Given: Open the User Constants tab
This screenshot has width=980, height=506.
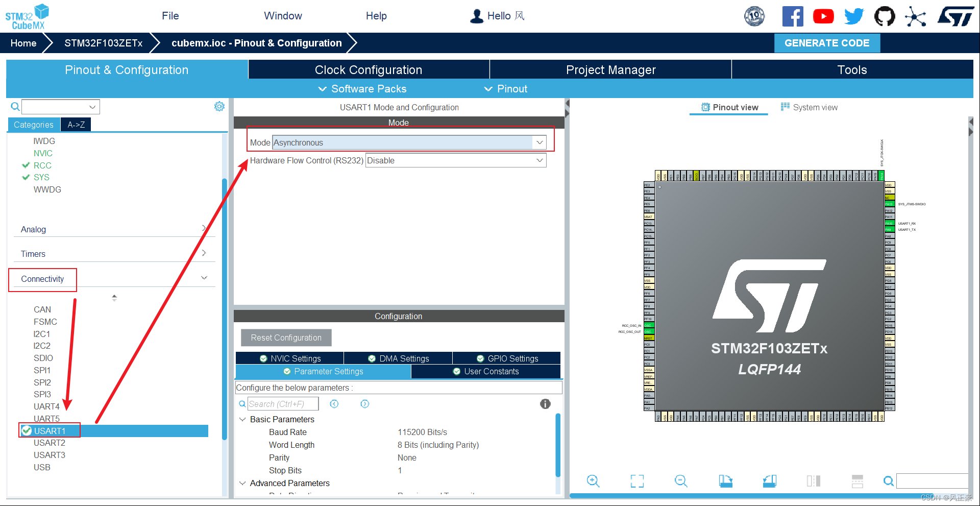Looking at the screenshot, I should click(x=486, y=371).
